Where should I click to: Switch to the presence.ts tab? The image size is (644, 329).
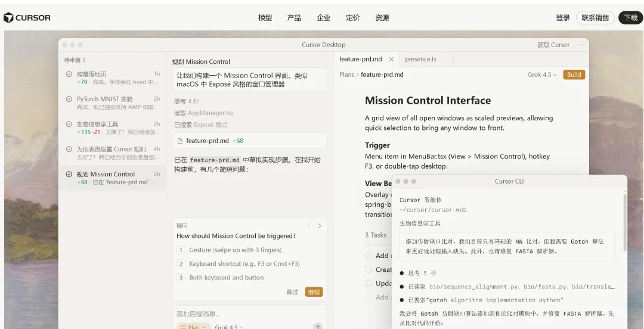tap(420, 59)
